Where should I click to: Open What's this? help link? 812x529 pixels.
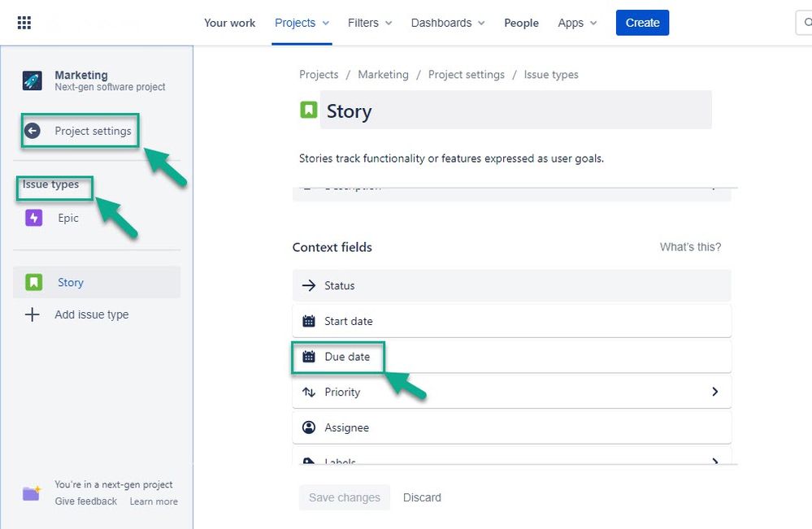pyautogui.click(x=690, y=247)
